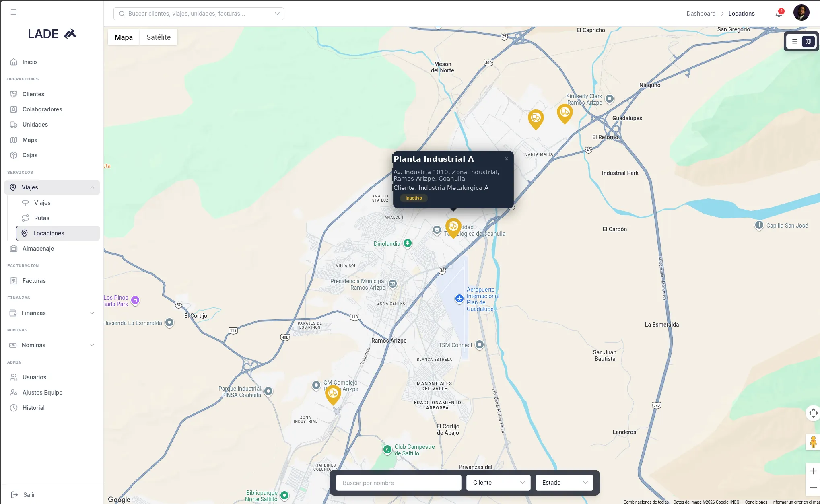This screenshot has height=504, width=820.
Task: Open map camera controls
Action: (813, 413)
